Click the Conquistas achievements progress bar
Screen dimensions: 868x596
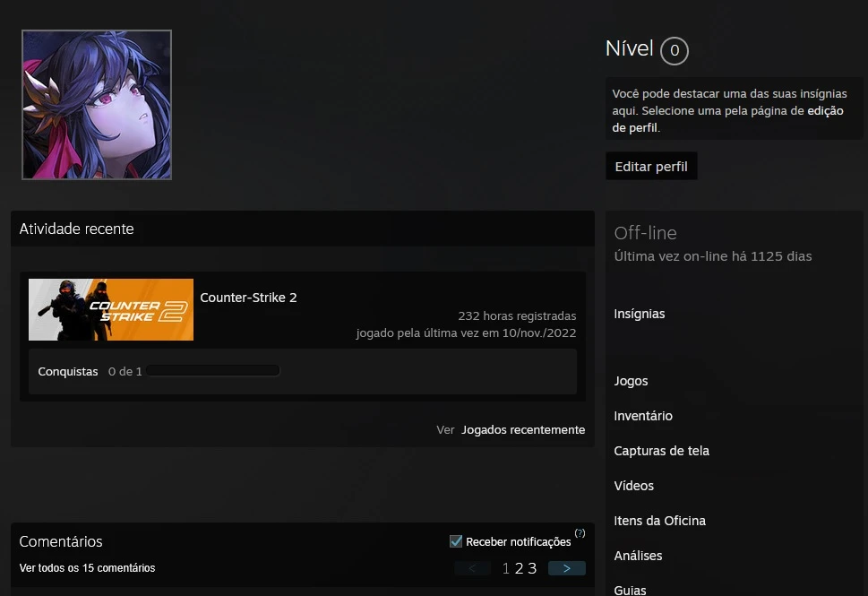(214, 371)
